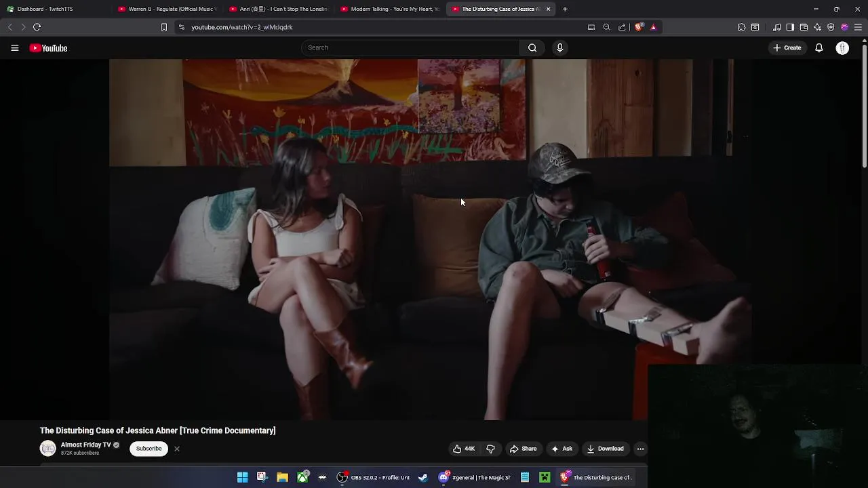Toggle the browser sidebar panel icon

click(x=790, y=27)
